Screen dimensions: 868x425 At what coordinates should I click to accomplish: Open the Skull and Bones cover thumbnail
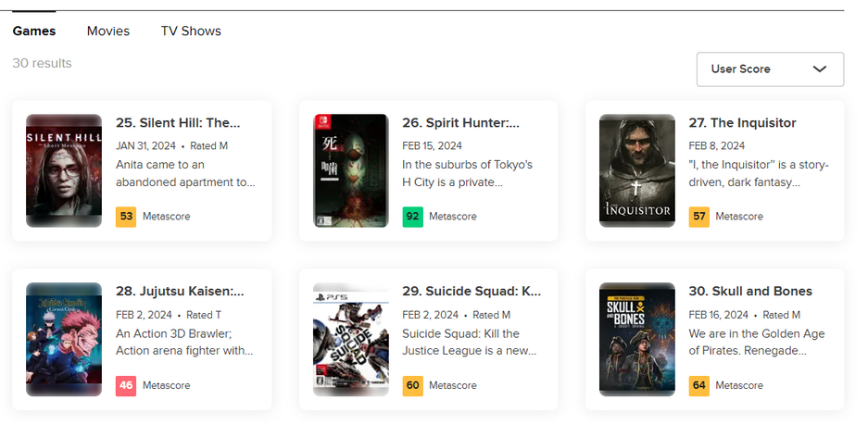(637, 339)
